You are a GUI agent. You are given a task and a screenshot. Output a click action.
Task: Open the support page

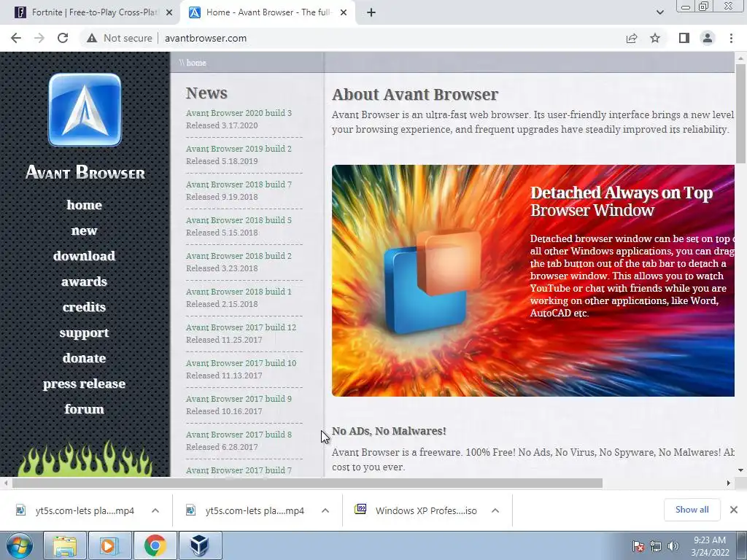tap(85, 332)
